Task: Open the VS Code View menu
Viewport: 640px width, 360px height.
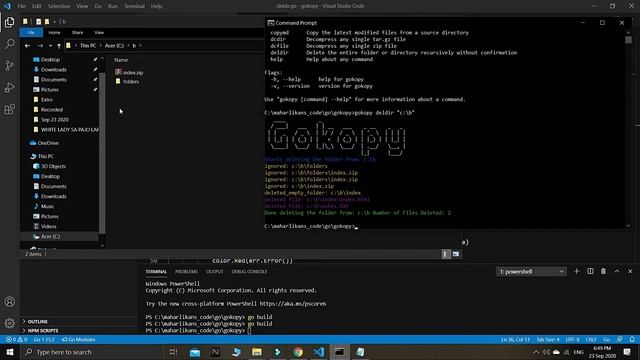Action: point(82,6)
